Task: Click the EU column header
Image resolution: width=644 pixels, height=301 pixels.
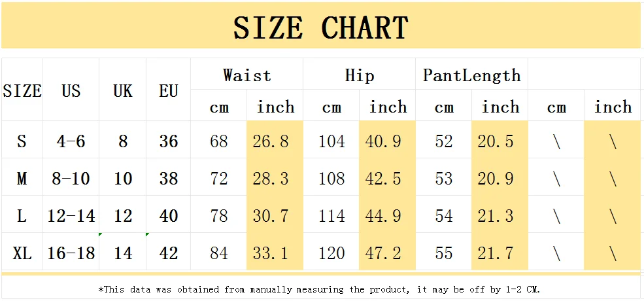Action: tap(169, 90)
